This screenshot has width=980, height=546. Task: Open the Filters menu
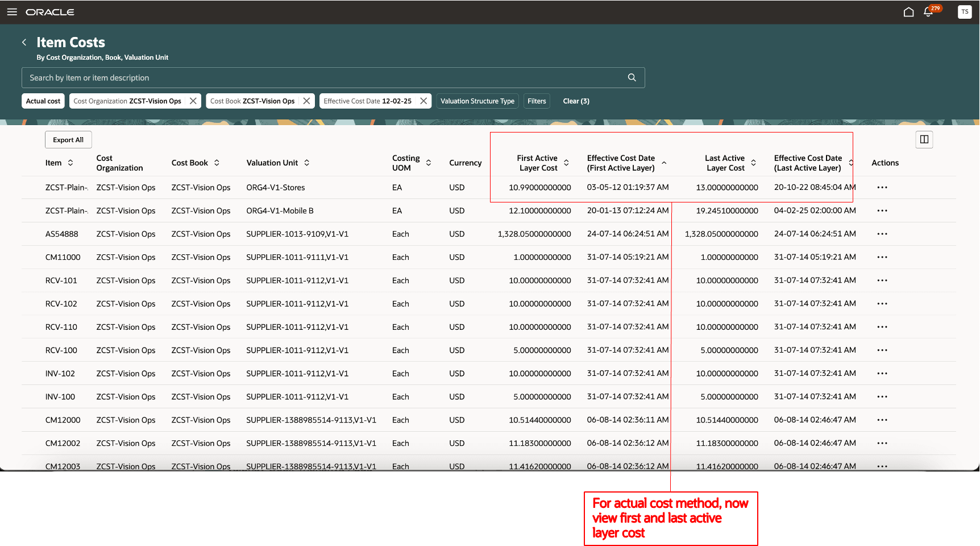pyautogui.click(x=536, y=101)
